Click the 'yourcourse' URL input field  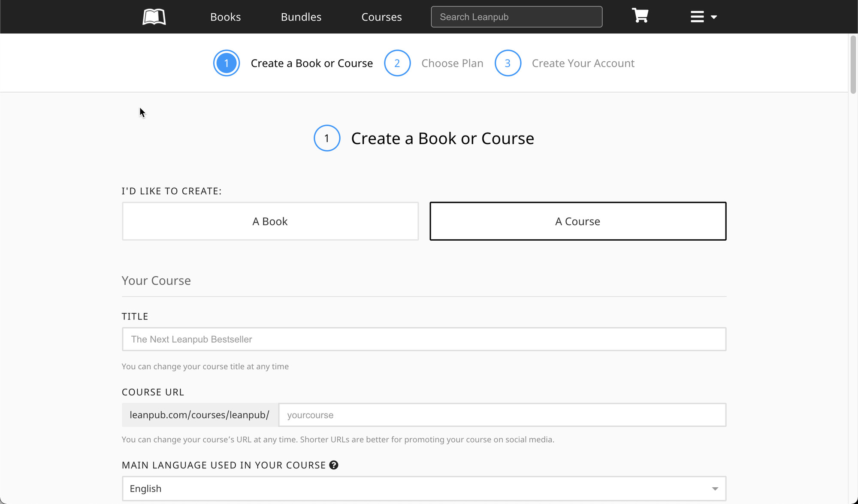tap(502, 415)
